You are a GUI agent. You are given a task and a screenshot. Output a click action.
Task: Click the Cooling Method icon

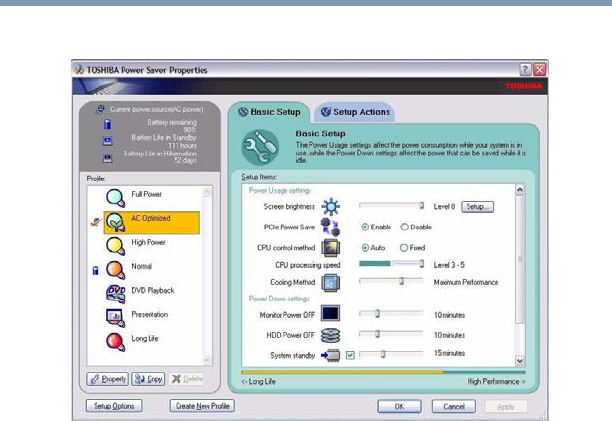[x=331, y=282]
